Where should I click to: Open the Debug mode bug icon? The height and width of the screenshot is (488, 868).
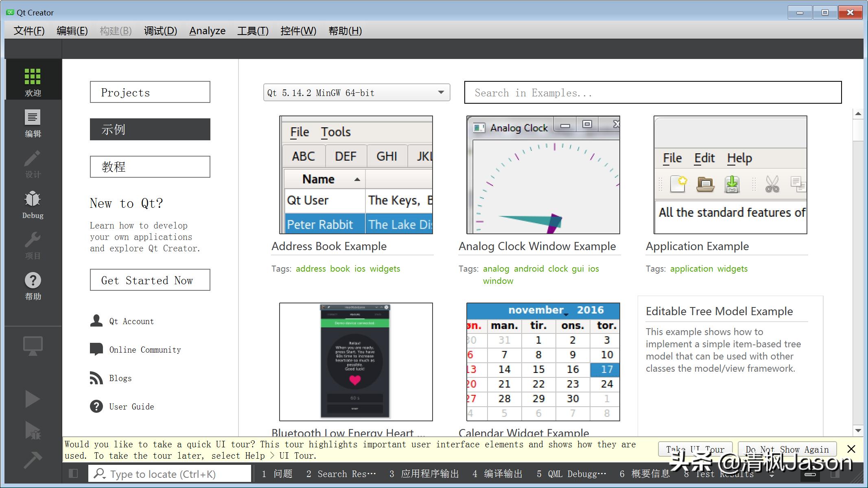33,203
